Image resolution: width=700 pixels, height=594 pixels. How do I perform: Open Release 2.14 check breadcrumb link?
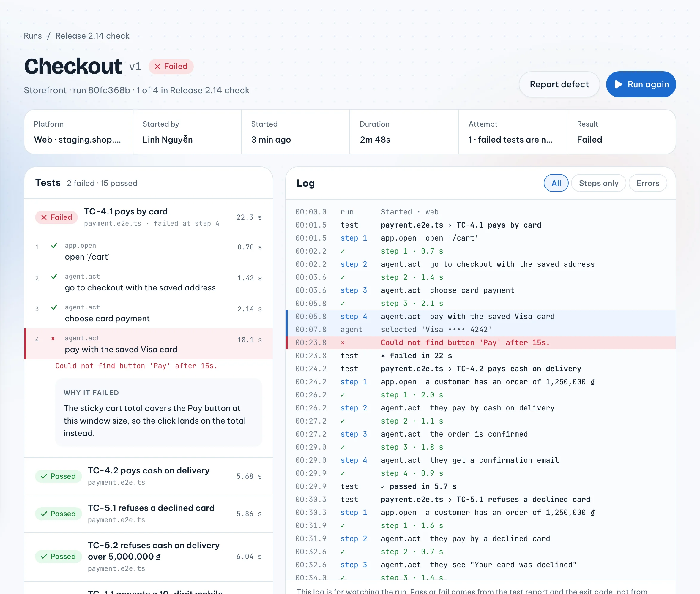(x=92, y=36)
